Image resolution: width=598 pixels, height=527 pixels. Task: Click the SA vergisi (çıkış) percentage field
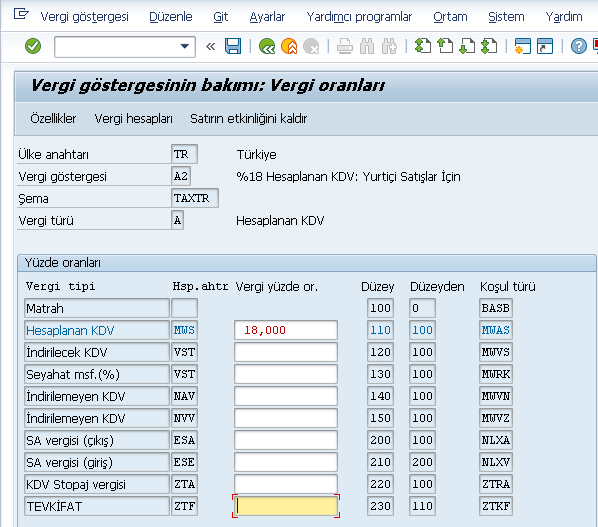(x=286, y=440)
